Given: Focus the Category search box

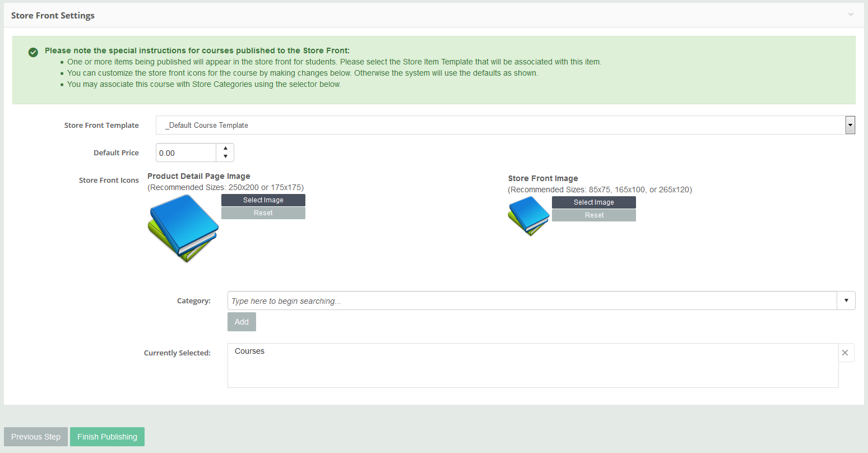Looking at the screenshot, I should click(532, 301).
